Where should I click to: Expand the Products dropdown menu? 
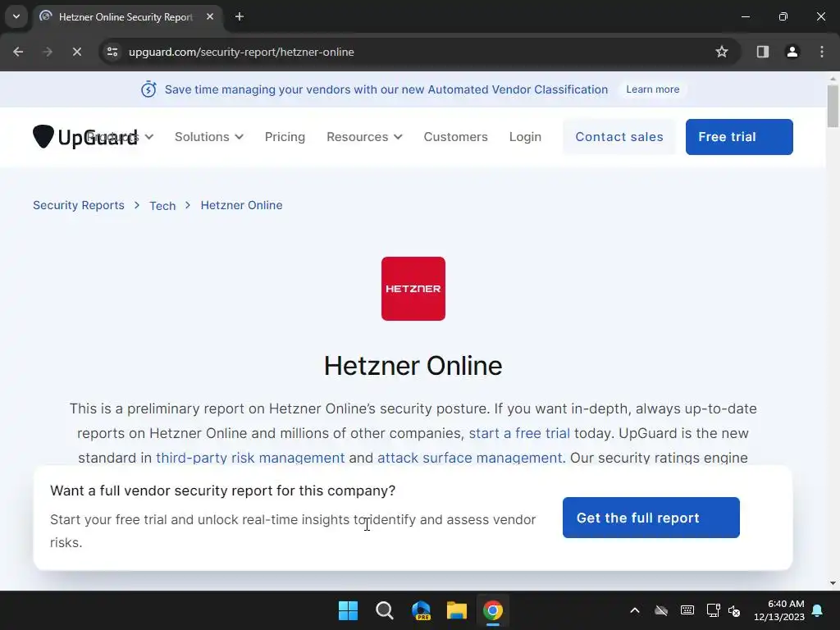[x=120, y=137]
